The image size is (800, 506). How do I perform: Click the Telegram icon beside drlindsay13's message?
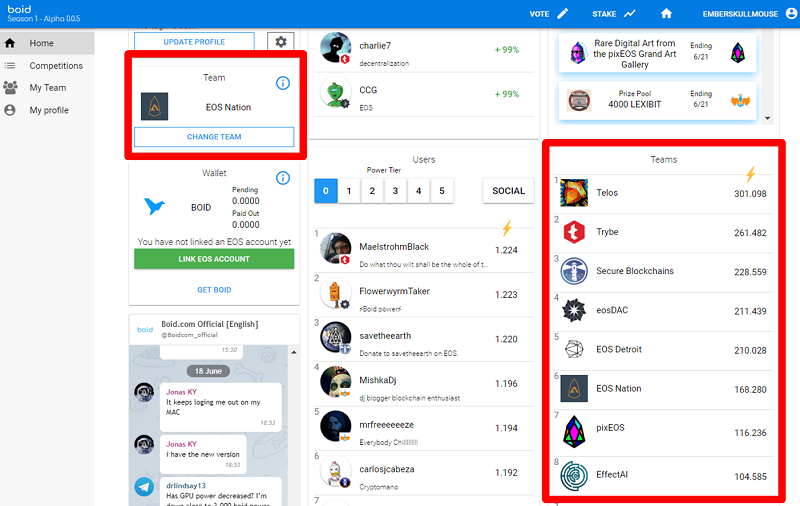144,487
